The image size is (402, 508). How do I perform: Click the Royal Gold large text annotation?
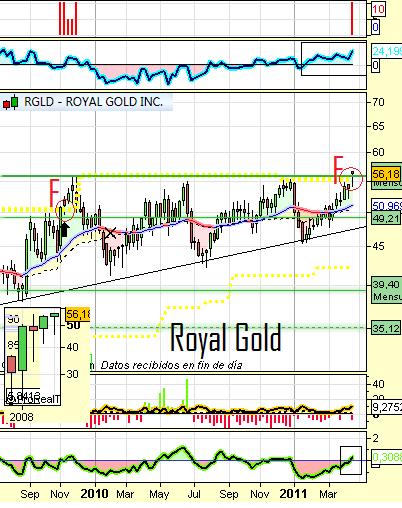226,338
